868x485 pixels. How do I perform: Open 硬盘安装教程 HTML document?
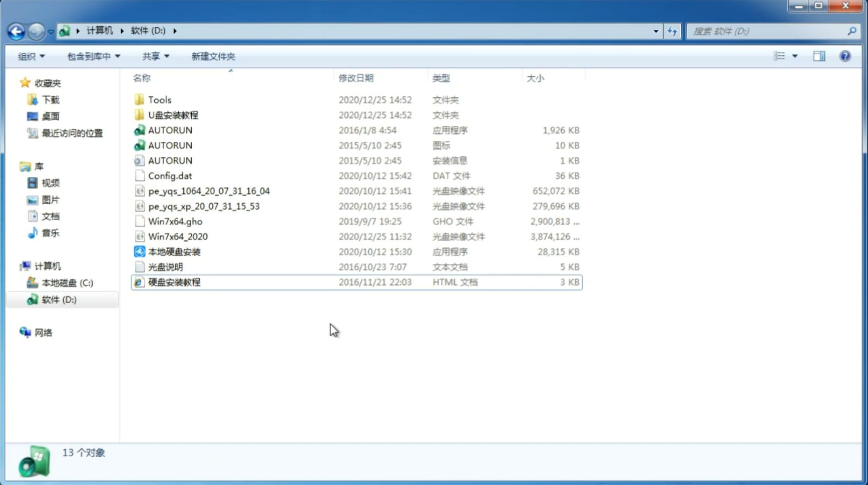(x=174, y=282)
